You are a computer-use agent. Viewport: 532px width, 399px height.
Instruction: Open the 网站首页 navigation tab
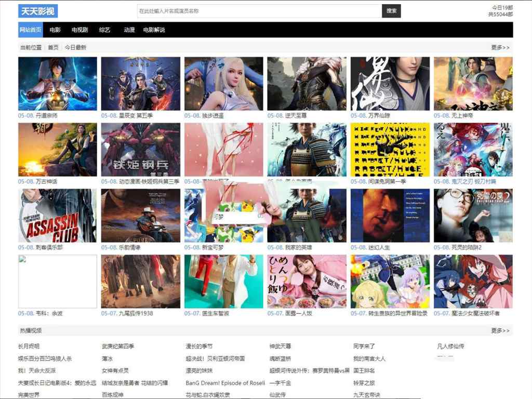point(31,30)
